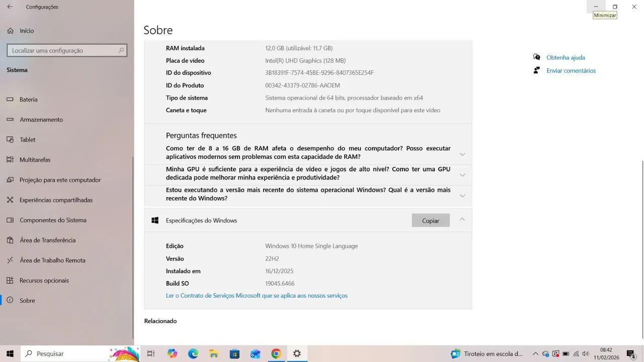Launch Outlook from the taskbar
This screenshot has height=362, width=644.
[255, 353]
